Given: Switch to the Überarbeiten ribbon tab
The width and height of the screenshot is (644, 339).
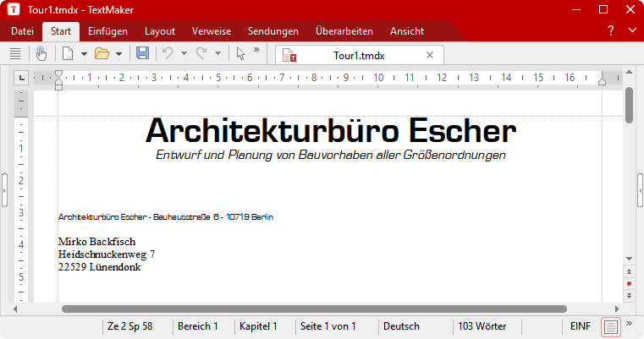Looking at the screenshot, I should (x=344, y=31).
